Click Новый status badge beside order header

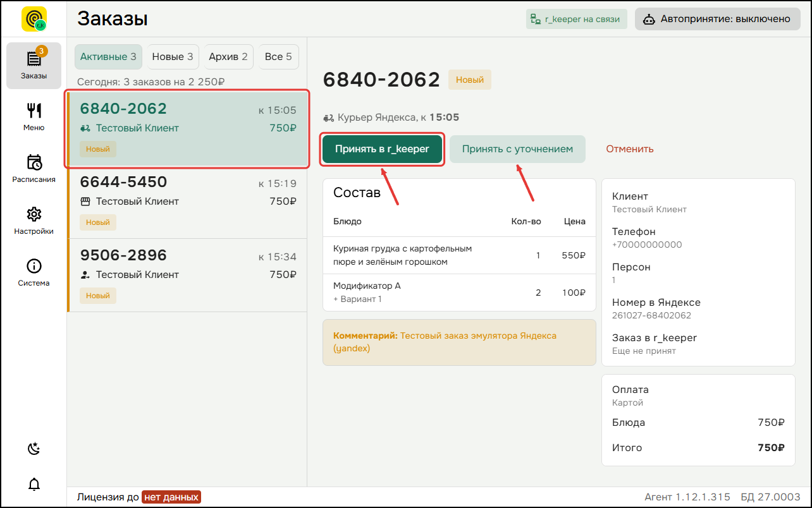[470, 80]
